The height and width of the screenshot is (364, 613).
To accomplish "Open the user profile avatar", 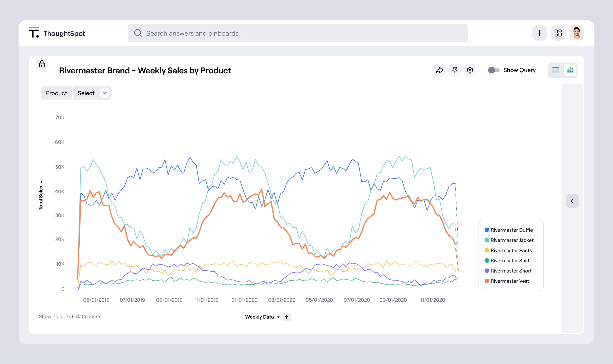I will (x=576, y=33).
